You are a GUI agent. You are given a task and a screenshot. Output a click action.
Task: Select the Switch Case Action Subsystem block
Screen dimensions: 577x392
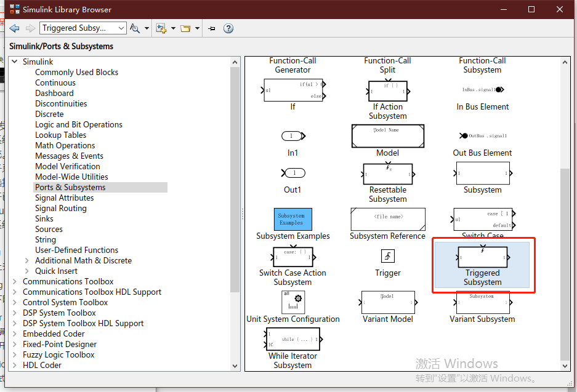tap(293, 256)
